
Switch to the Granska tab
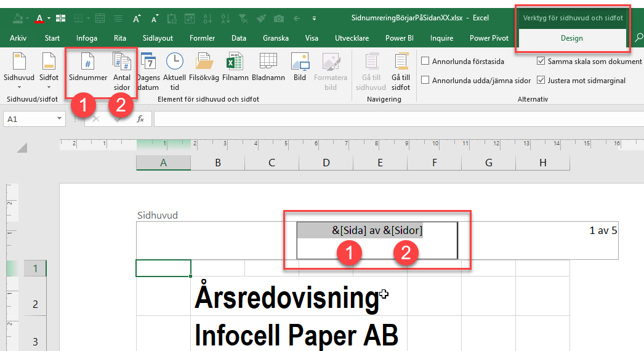[x=276, y=38]
